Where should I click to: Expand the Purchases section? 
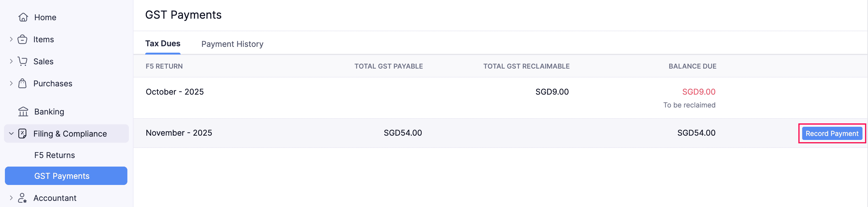click(x=10, y=83)
